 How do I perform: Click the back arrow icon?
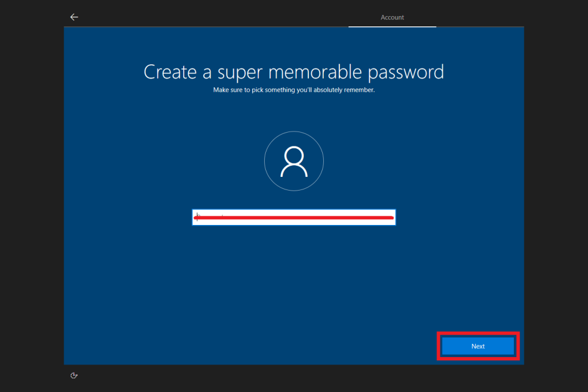coord(74,17)
